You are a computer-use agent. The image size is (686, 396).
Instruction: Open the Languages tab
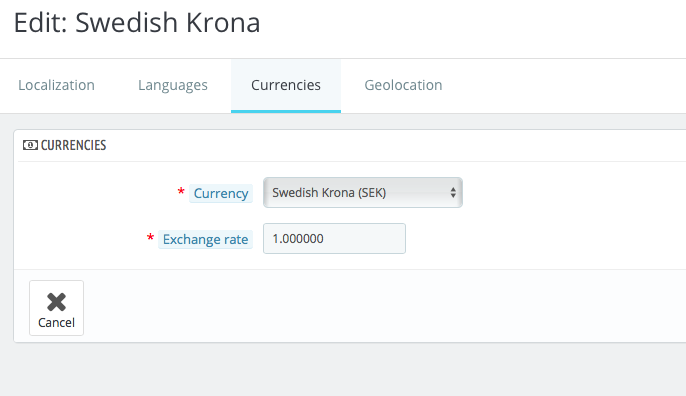[x=173, y=85]
